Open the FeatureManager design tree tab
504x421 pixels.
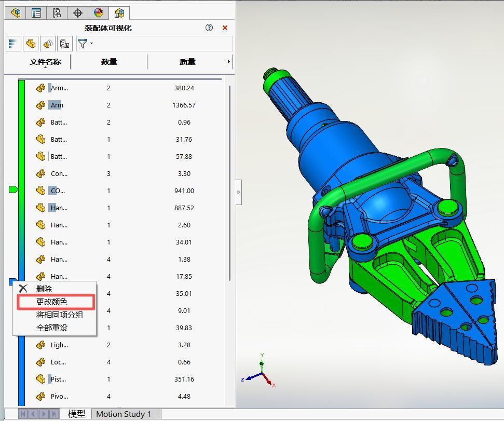pos(16,13)
